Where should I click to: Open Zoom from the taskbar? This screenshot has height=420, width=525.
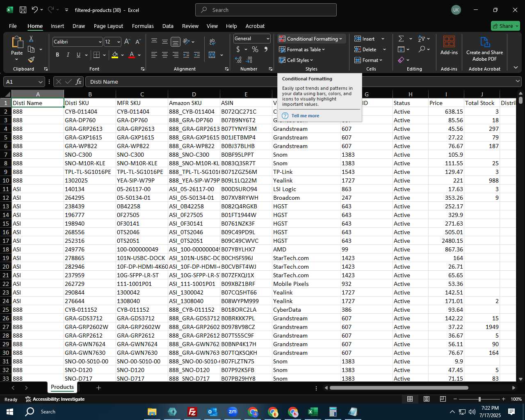[233, 412]
